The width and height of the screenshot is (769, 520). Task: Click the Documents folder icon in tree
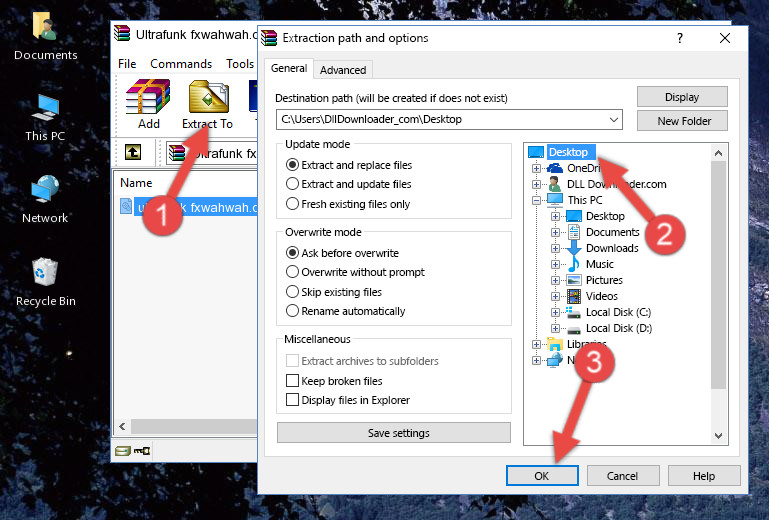[x=573, y=232]
